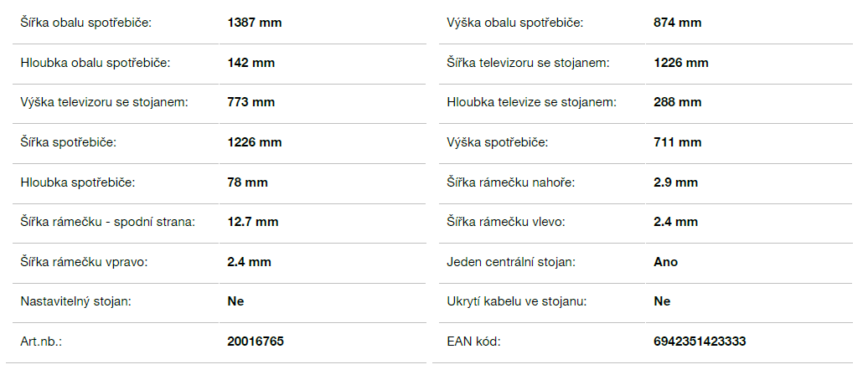Click the Výška obalu spotřebiče label

tap(514, 23)
